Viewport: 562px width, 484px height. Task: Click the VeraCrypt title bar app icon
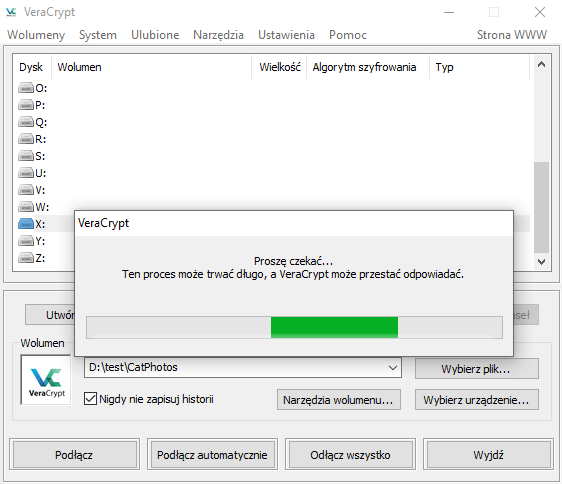pyautogui.click(x=11, y=12)
